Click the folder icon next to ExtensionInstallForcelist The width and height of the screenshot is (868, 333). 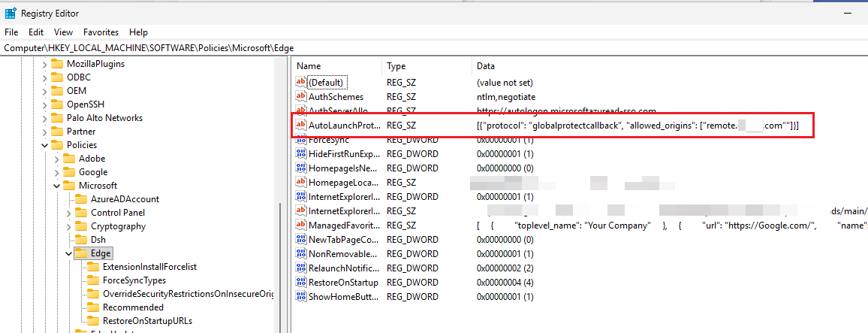point(93,267)
